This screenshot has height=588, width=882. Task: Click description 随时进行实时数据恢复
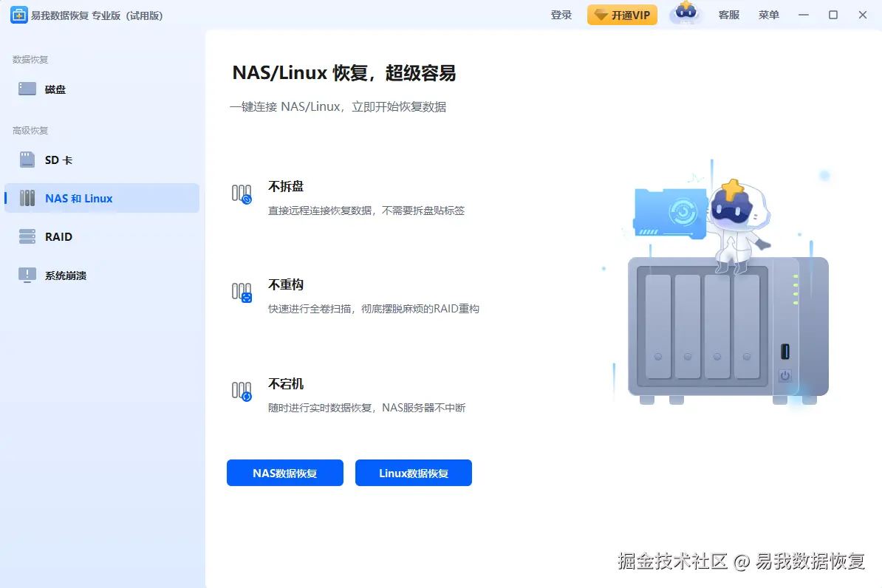tap(366, 408)
